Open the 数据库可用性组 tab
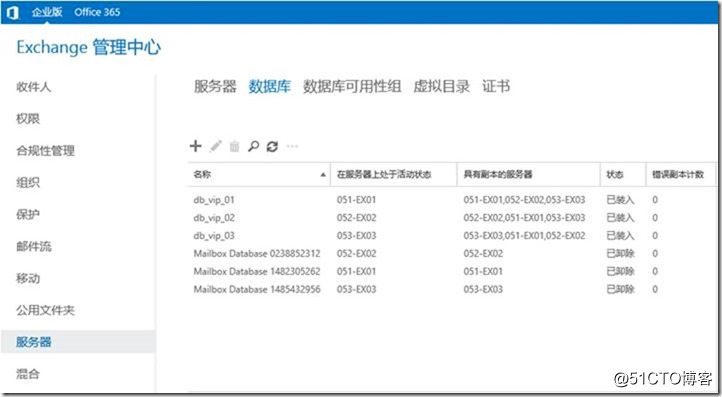 pyautogui.click(x=352, y=86)
